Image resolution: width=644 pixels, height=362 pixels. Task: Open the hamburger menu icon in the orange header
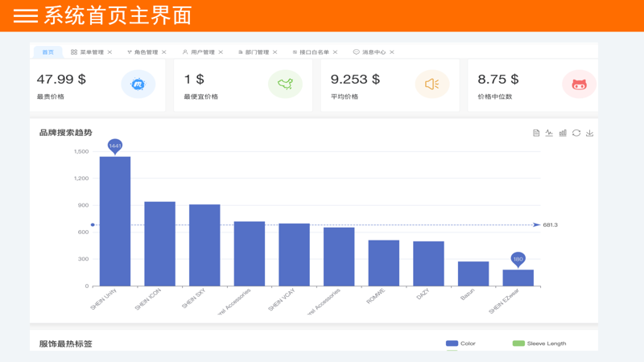click(26, 15)
